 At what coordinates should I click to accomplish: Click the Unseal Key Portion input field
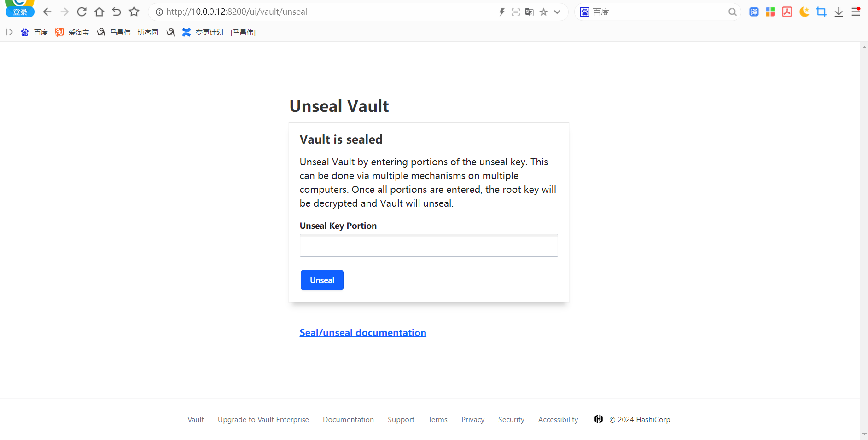tap(429, 245)
